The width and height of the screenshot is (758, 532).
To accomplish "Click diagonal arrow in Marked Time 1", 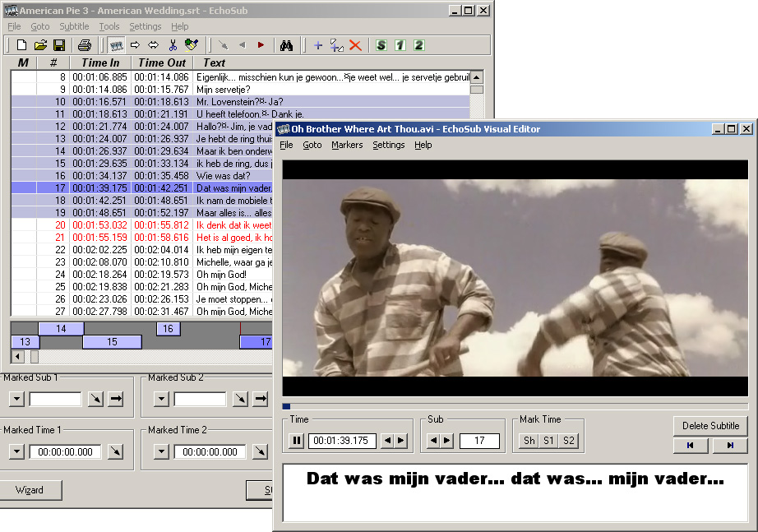I will (x=116, y=451).
